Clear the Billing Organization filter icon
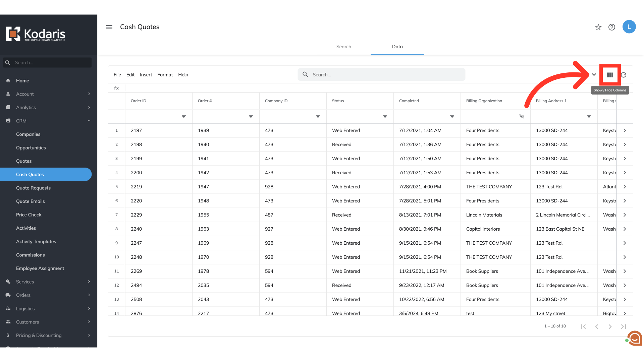 [522, 116]
